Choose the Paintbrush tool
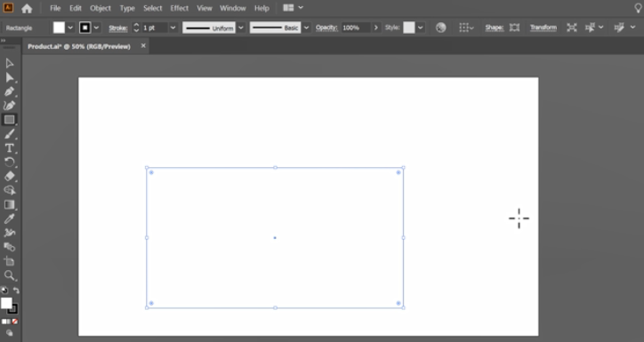Image resolution: width=644 pixels, height=342 pixels. pos(9,134)
